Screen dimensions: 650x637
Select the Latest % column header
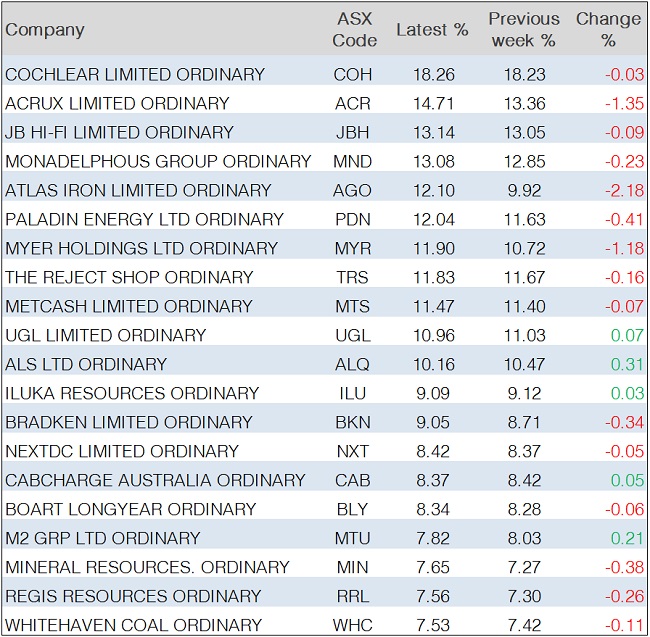point(432,30)
